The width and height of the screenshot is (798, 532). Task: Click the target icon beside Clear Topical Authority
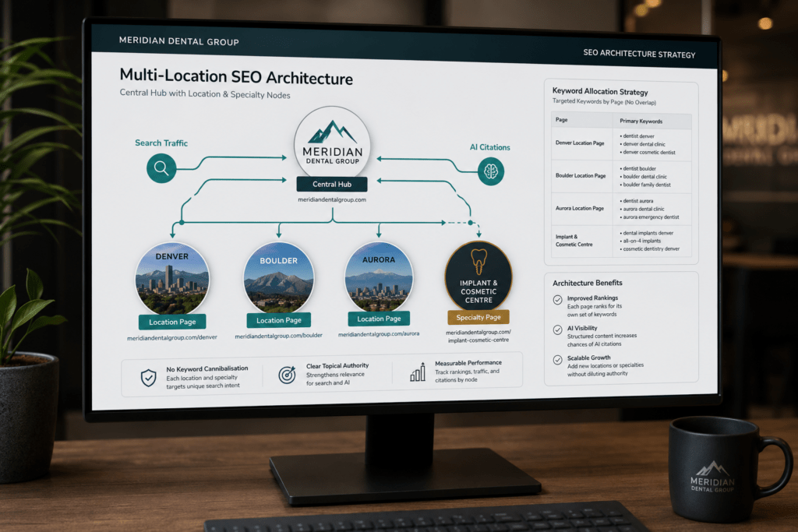point(287,375)
